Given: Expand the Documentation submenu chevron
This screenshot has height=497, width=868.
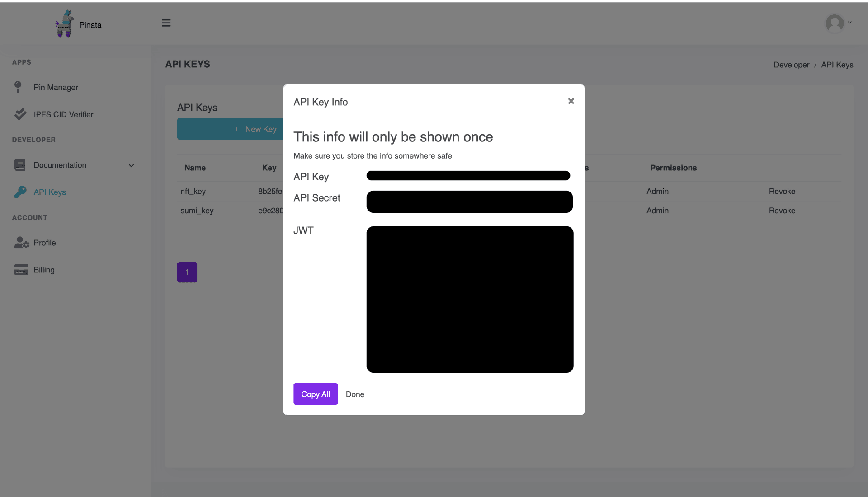Looking at the screenshot, I should [131, 166].
